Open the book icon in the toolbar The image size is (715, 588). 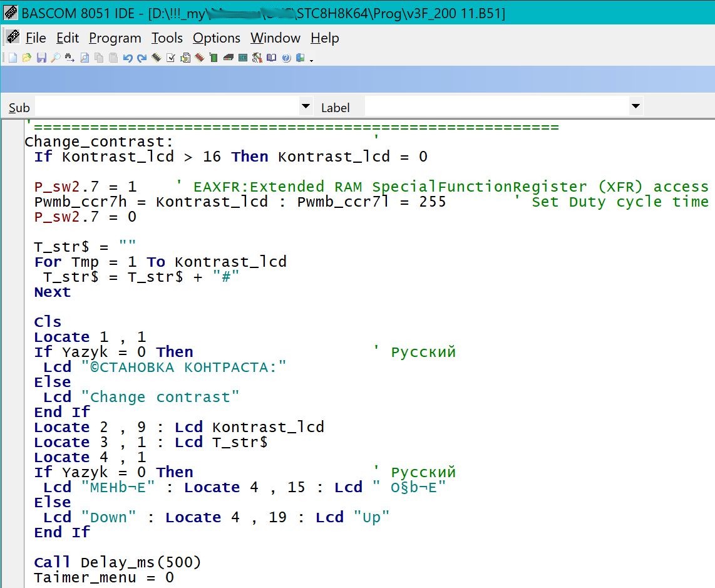click(271, 58)
